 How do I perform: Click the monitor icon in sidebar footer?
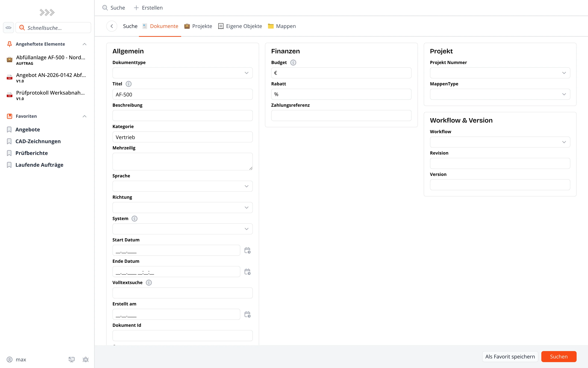coord(71,360)
